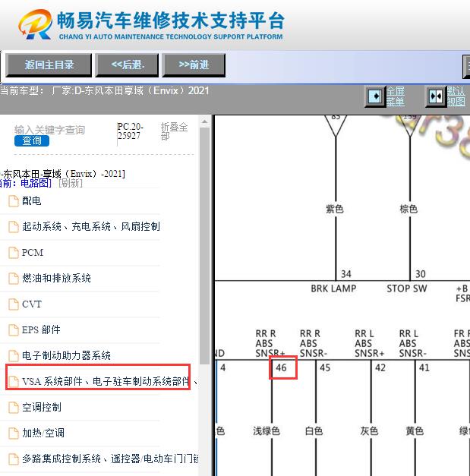Click the STOP SW label
The width and height of the screenshot is (470, 476).
(406, 288)
